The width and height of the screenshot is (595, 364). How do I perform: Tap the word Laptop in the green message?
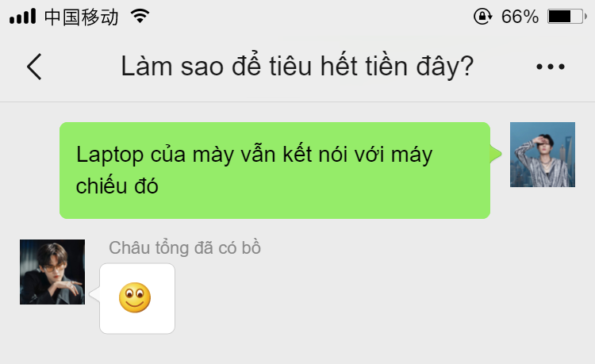109,155
